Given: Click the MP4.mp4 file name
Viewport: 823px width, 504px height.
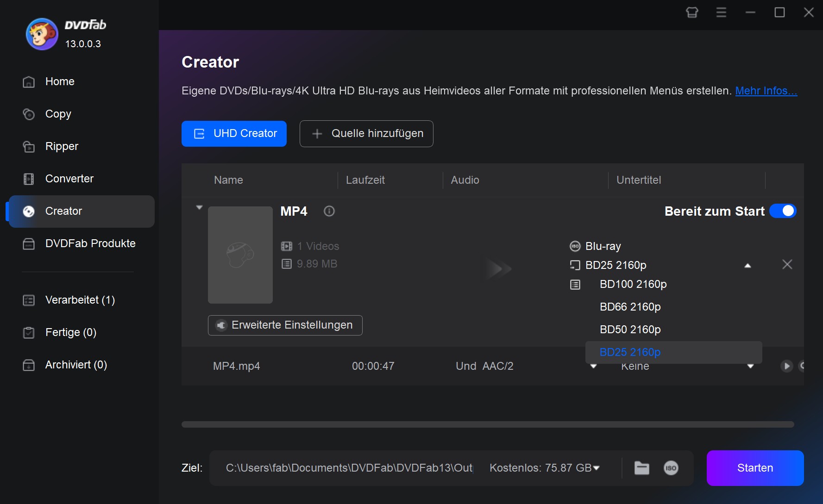Looking at the screenshot, I should pyautogui.click(x=236, y=366).
